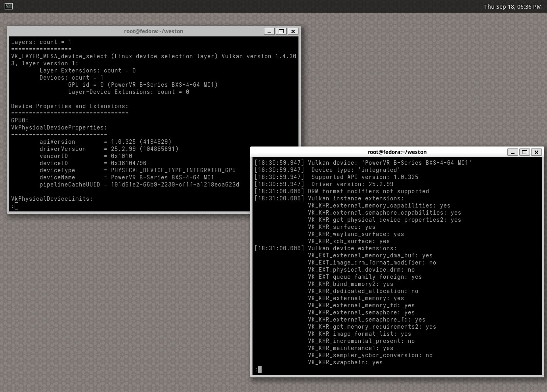Click the VkPhysicalDeviceLimits heading
Image resolution: width=547 pixels, height=392 pixels.
tap(52, 199)
